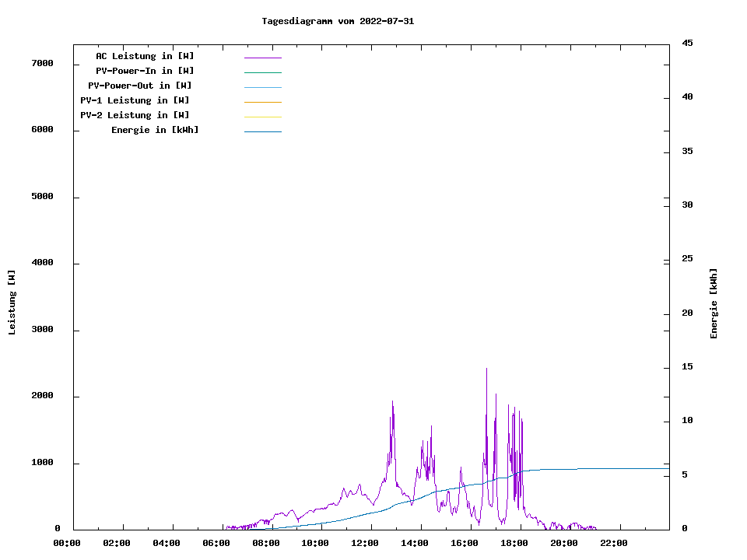The height and width of the screenshot is (560, 747).
Task: Click the chart title Tagesdiagramm vom 2022-07-31
Action: pos(338,21)
